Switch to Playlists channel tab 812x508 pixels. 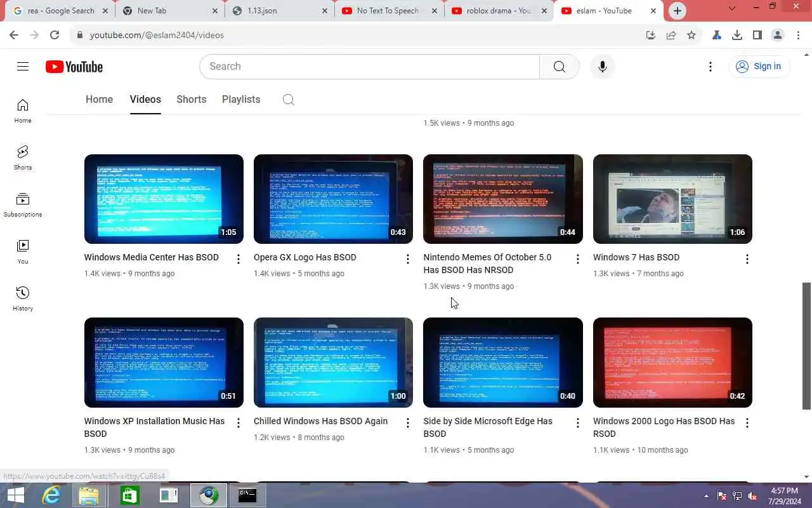point(241,100)
